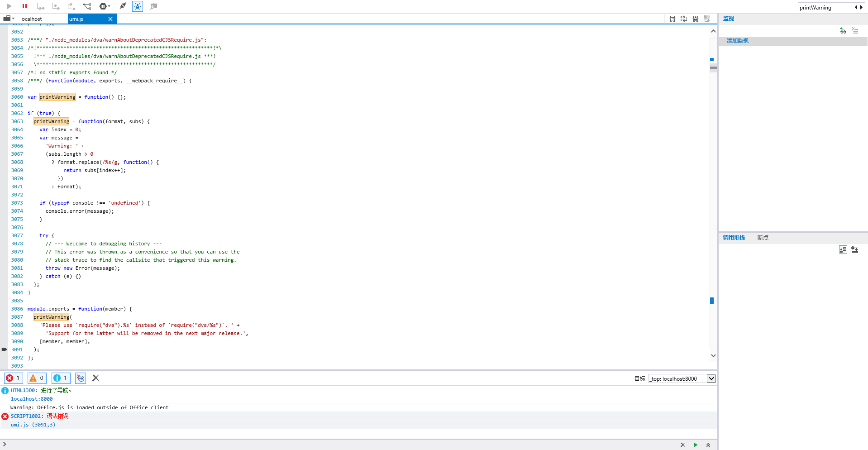Toggle the console info messages filter
The width and height of the screenshot is (868, 450).
pyautogui.click(x=61, y=378)
